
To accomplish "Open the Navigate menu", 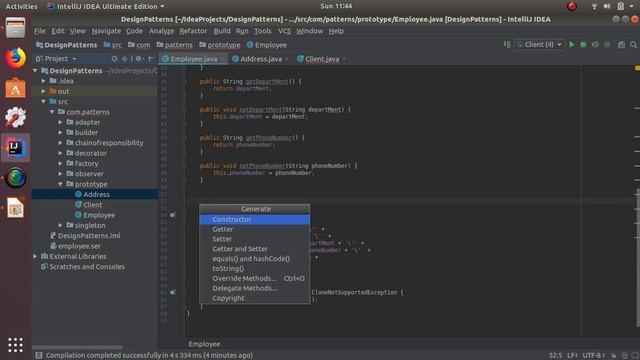I will pyautogui.click(x=106, y=31).
